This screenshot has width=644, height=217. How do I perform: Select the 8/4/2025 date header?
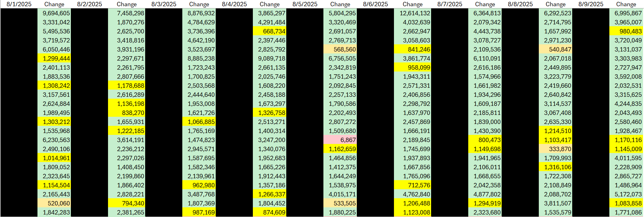click(x=234, y=4)
